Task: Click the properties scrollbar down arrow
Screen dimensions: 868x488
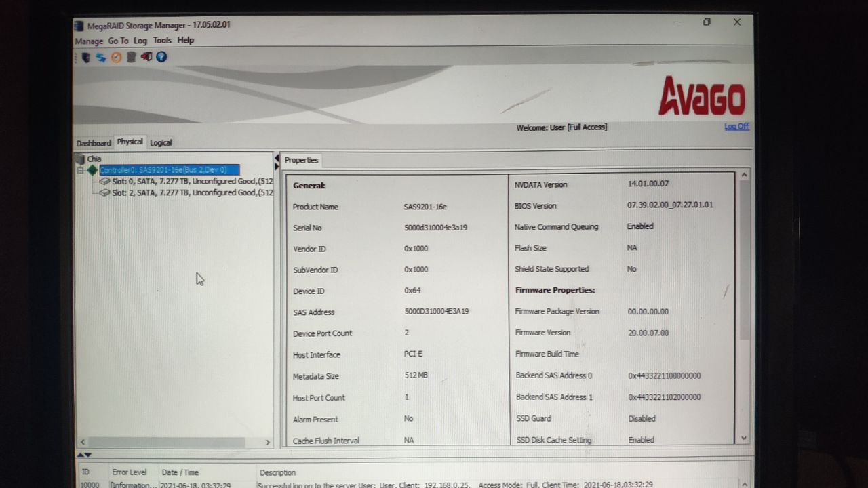Action: [744, 439]
